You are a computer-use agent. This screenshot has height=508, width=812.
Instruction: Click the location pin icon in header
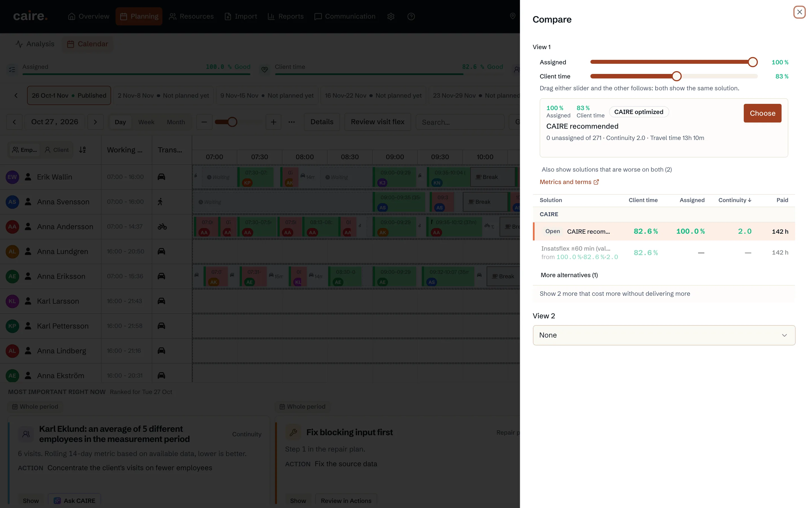coord(512,16)
